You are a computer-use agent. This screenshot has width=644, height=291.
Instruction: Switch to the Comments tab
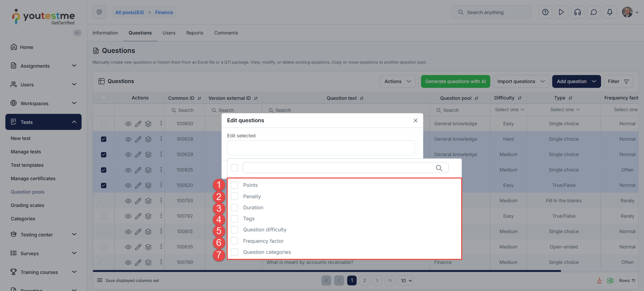pyautogui.click(x=226, y=33)
